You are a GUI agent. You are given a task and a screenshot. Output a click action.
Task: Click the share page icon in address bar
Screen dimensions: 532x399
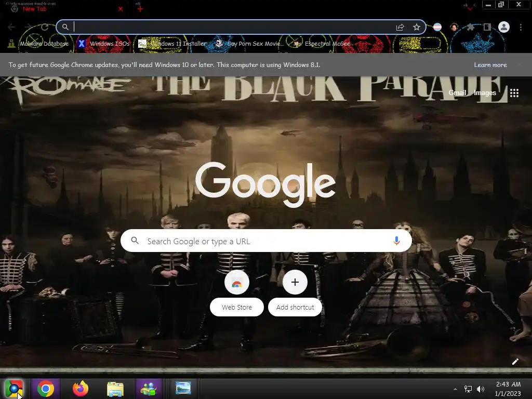click(x=400, y=27)
